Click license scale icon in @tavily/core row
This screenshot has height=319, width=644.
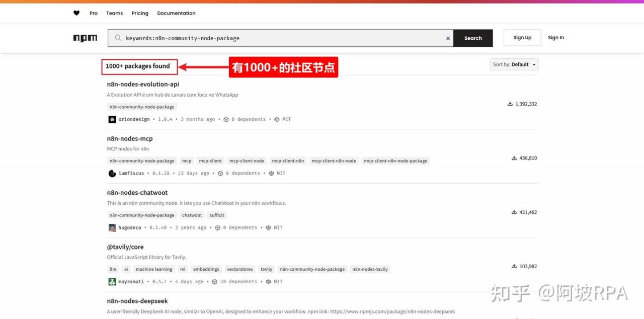tap(268, 282)
